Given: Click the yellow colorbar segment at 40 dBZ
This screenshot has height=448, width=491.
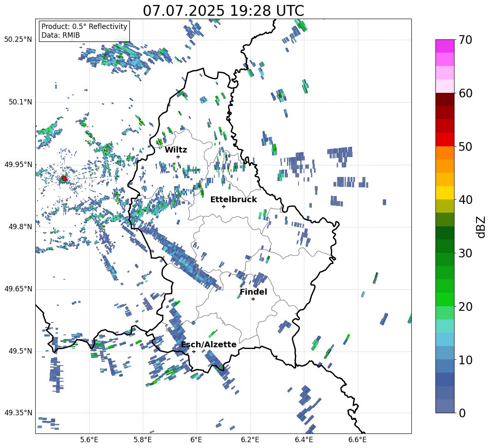Looking at the screenshot, I should [x=445, y=193].
